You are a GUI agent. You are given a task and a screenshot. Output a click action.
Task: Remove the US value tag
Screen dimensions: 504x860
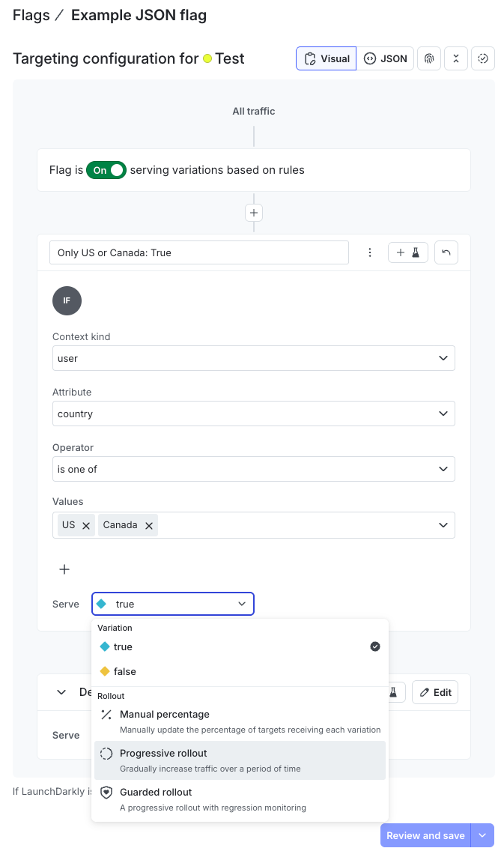[x=86, y=526]
